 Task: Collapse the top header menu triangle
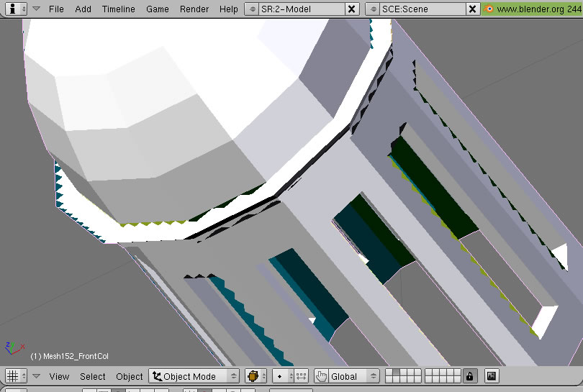36,9
